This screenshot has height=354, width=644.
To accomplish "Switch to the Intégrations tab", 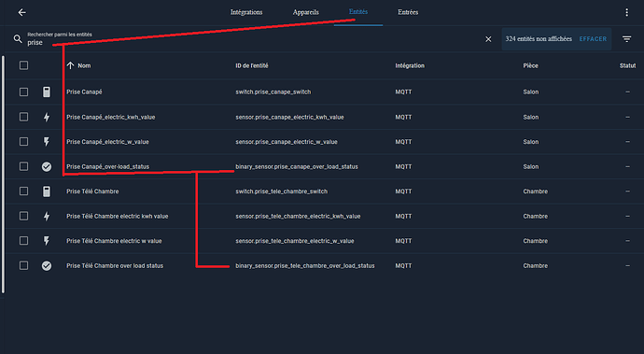I will coord(246,12).
